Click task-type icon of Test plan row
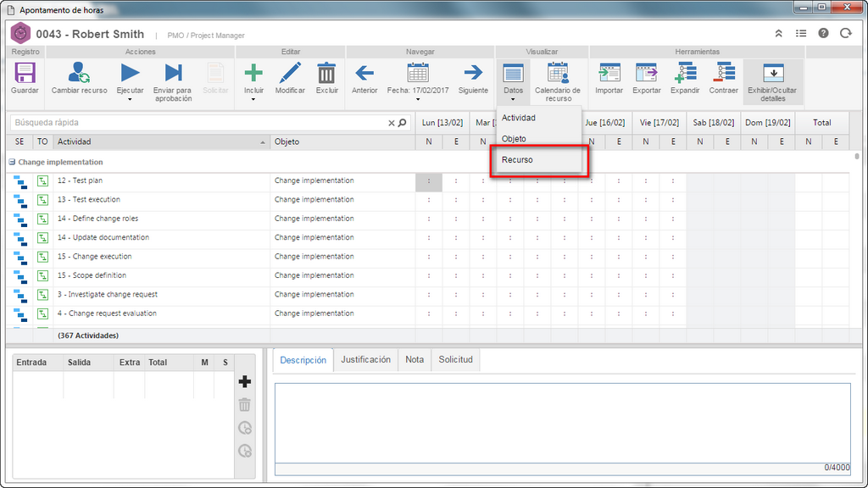The width and height of the screenshot is (868, 488). (x=42, y=181)
